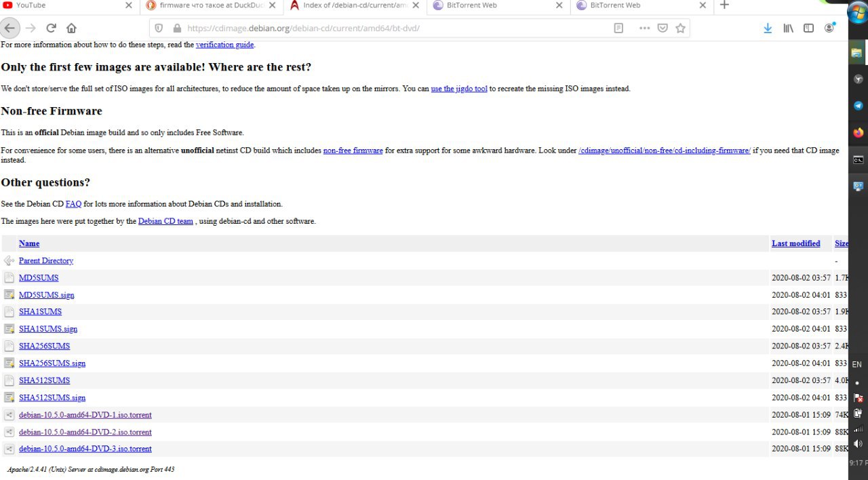Open the Firefox downloads panel
868x480 pixels.
pyautogui.click(x=768, y=28)
